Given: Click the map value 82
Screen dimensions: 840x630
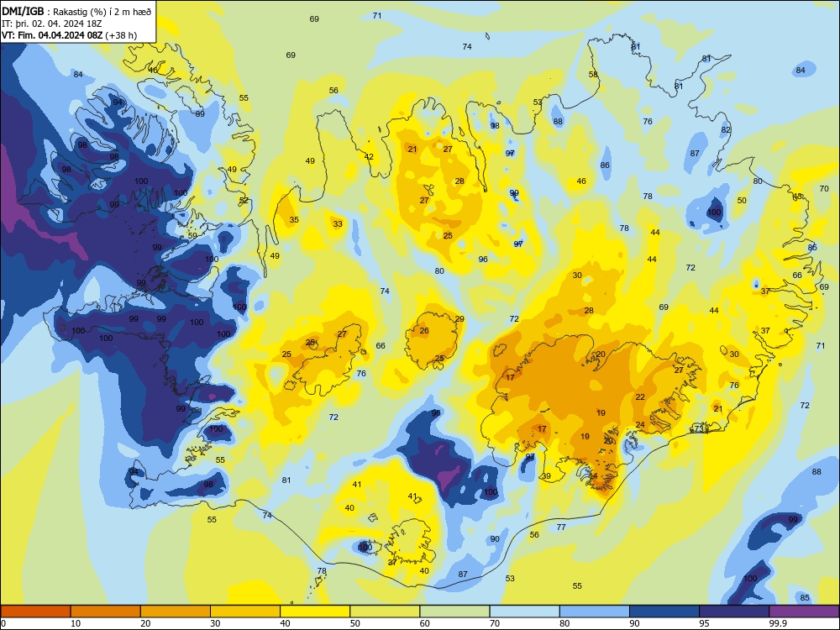Looking at the screenshot, I should click(x=726, y=129).
